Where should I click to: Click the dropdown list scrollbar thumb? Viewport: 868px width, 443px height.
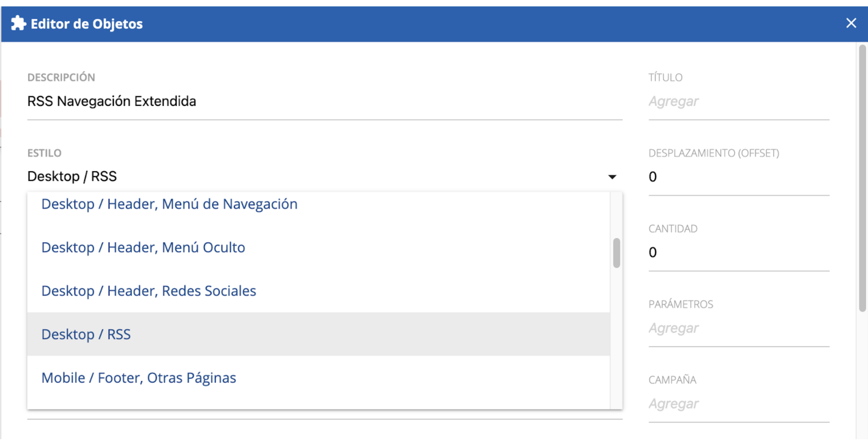[616, 253]
